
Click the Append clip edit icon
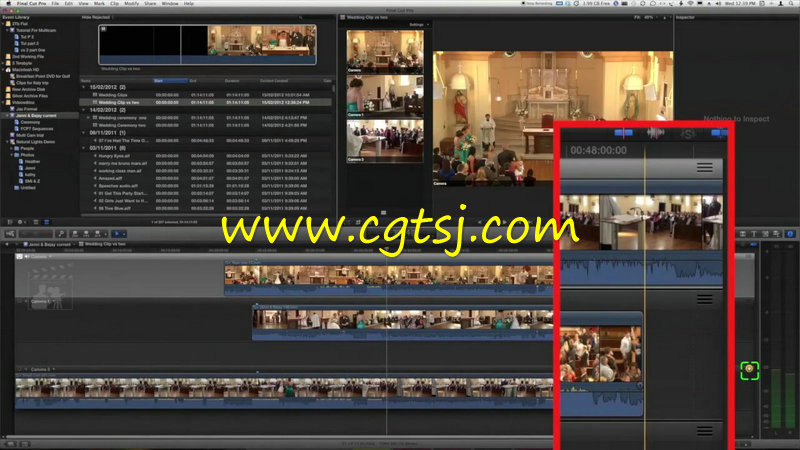point(97,234)
